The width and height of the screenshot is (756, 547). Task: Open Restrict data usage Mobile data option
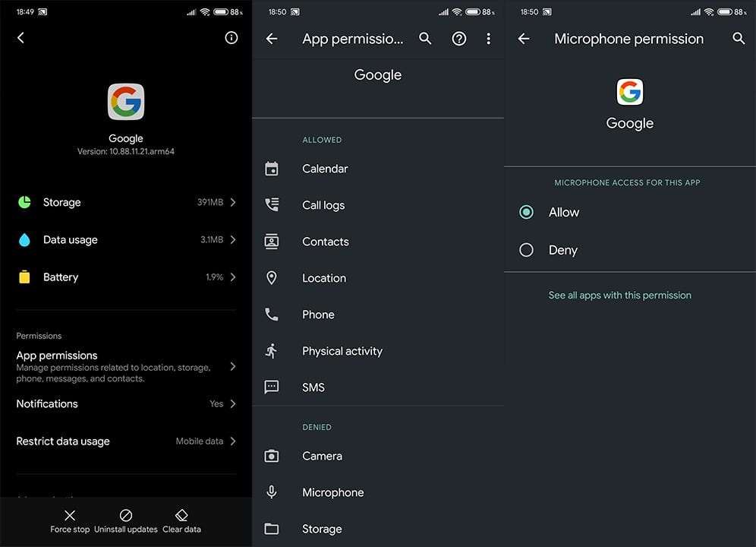pos(205,441)
